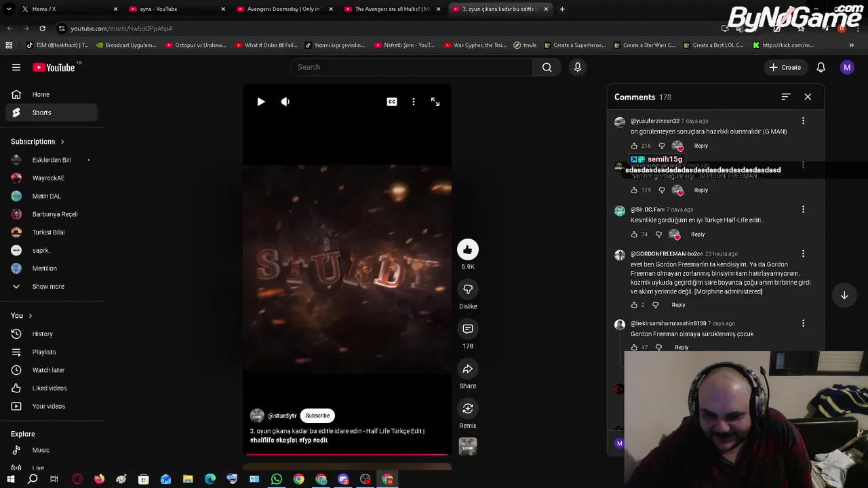This screenshot has width=868, height=488.
Task: Subscribe to the @sturdytr channel
Action: point(317,415)
